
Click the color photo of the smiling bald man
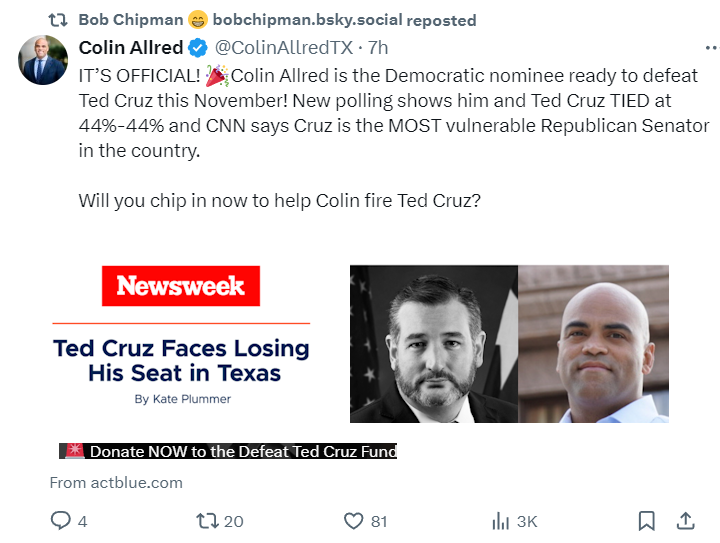click(593, 344)
